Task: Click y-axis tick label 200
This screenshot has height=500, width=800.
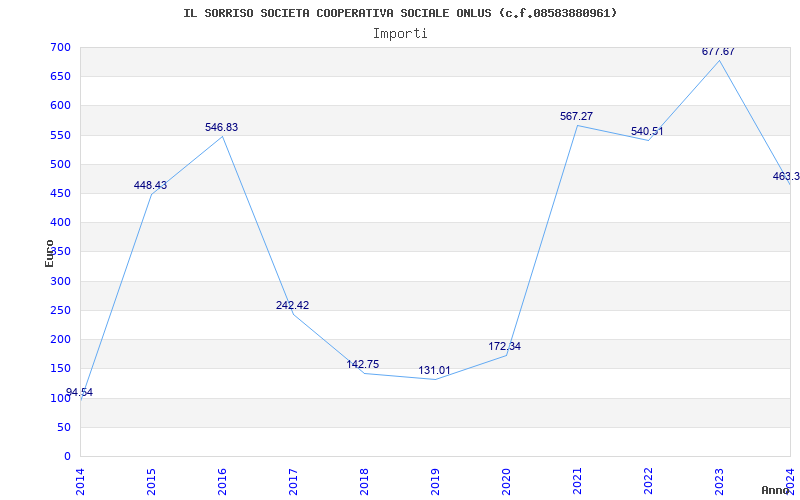Action: 60,339
